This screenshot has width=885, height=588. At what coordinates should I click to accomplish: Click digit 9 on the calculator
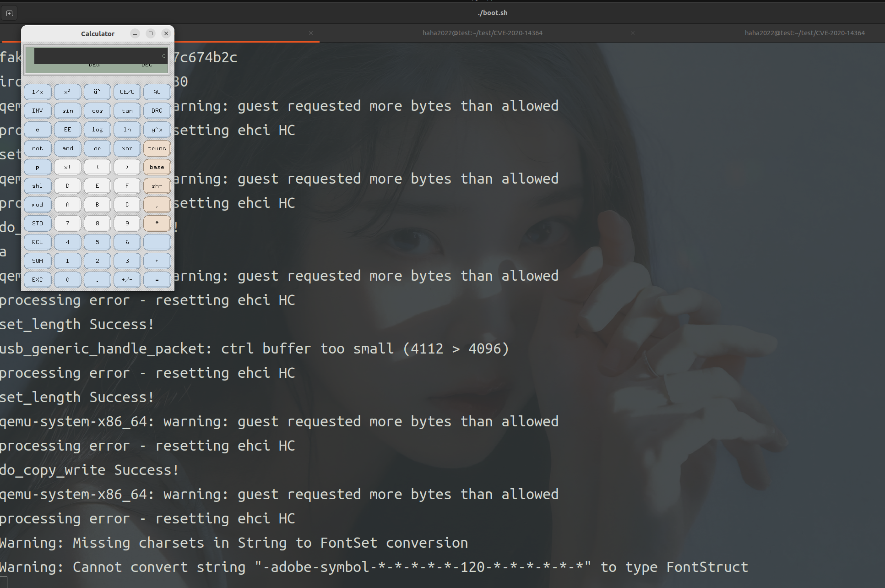pyautogui.click(x=127, y=223)
